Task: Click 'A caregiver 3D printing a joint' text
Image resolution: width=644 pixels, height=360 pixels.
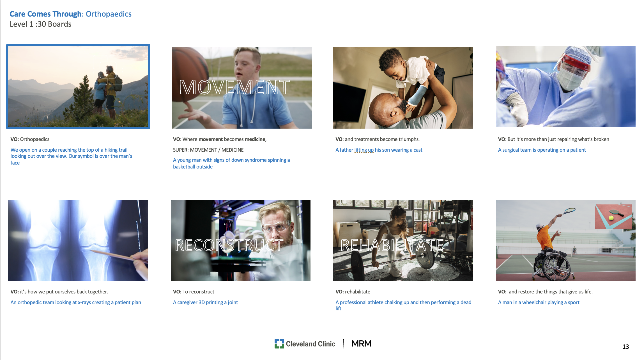Action: point(205,302)
